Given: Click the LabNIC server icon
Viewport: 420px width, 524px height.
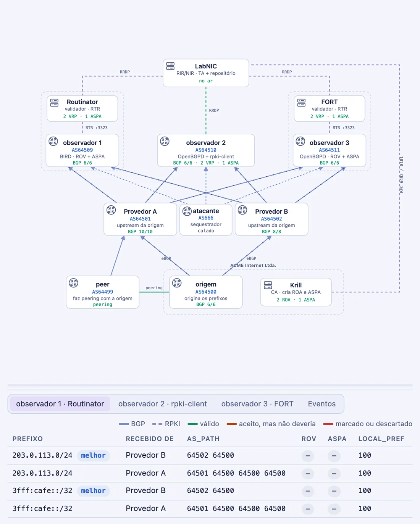Looking at the screenshot, I should [170, 66].
